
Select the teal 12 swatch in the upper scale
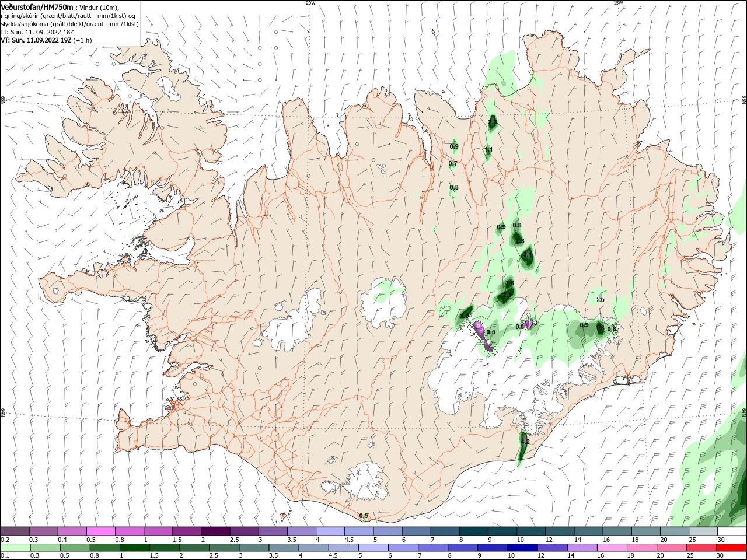point(560,531)
